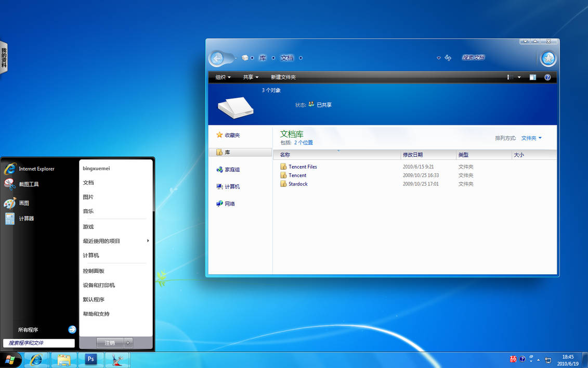
Task: Click the 库 breadcrumb in the address bar
Action: (263, 58)
